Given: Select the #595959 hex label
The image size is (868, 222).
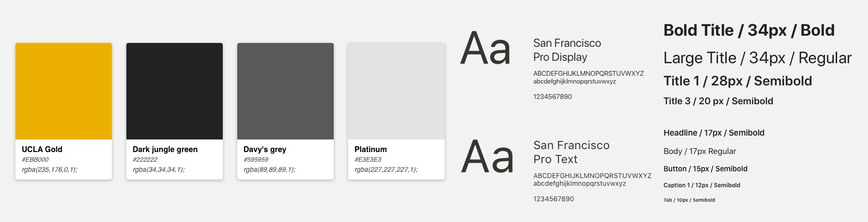Looking at the screenshot, I should tap(256, 160).
